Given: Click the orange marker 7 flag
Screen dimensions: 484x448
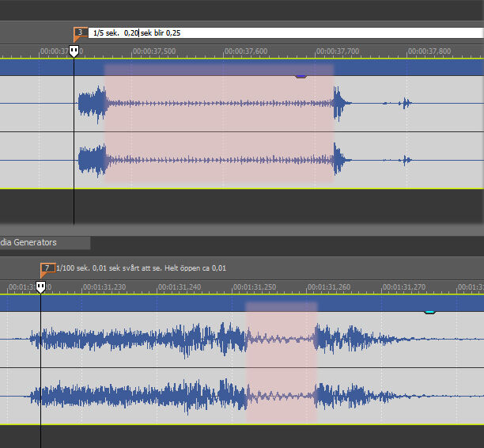Looking at the screenshot, I should (x=47, y=268).
